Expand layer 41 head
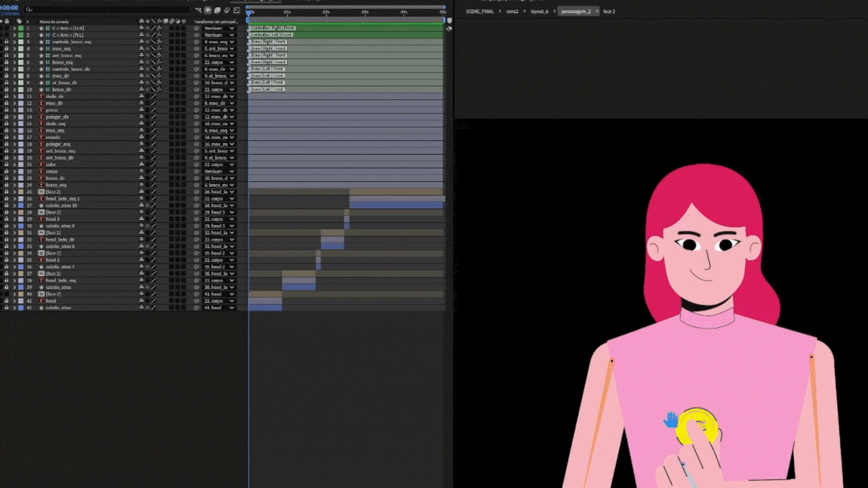Screen dimensions: 868x488 coord(14,301)
